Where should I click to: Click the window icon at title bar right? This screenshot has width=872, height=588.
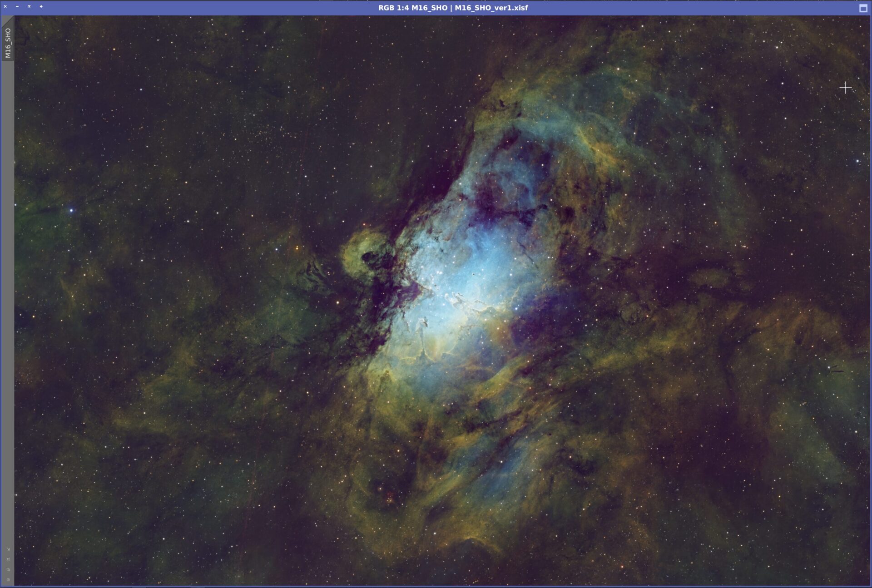tap(863, 8)
